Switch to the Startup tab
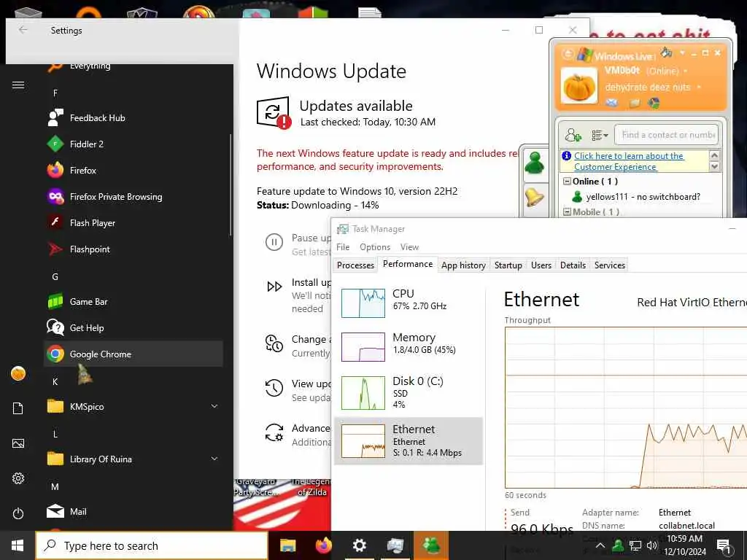Viewport: 747px width, 560px height. point(508,265)
